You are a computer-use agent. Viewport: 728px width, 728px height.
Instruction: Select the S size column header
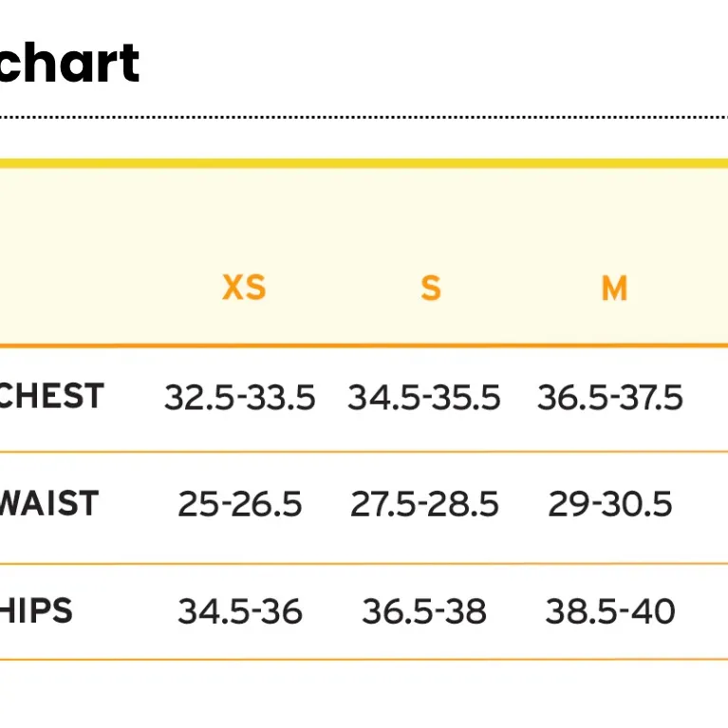click(x=431, y=288)
